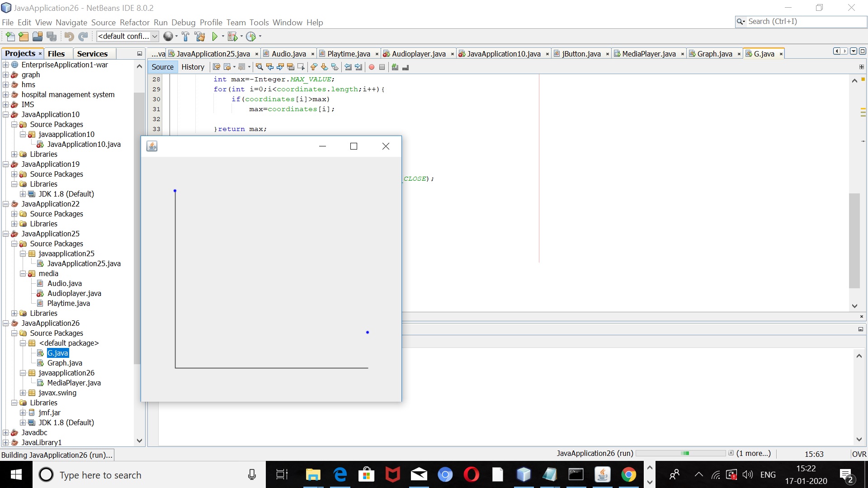Click the build progress bar at the bottom

[x=680, y=453]
